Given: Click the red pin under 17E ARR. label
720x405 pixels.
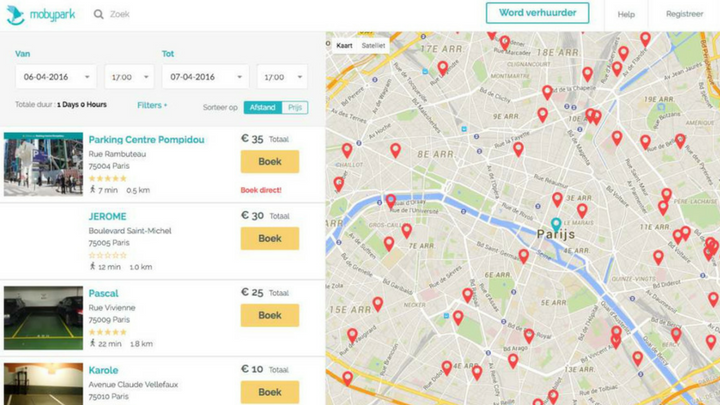Looking at the screenshot, I should [x=443, y=68].
